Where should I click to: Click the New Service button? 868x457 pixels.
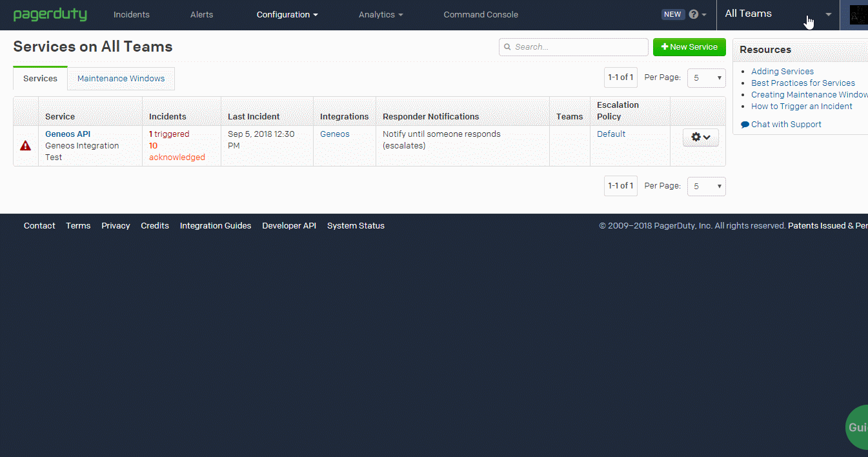[x=689, y=47]
